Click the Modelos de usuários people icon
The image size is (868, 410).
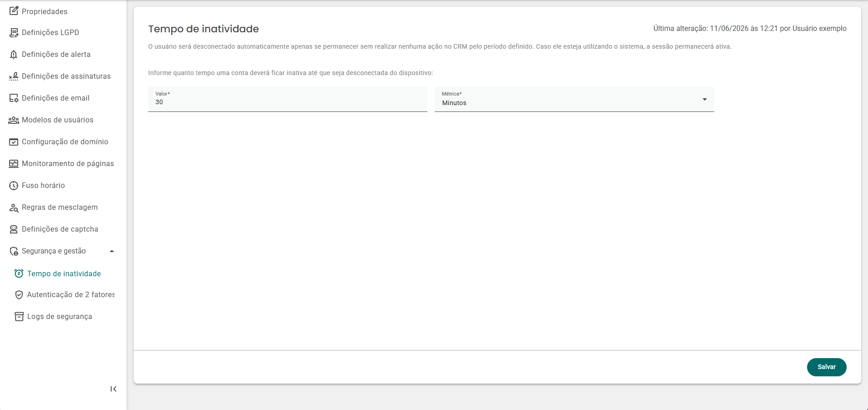[14, 120]
